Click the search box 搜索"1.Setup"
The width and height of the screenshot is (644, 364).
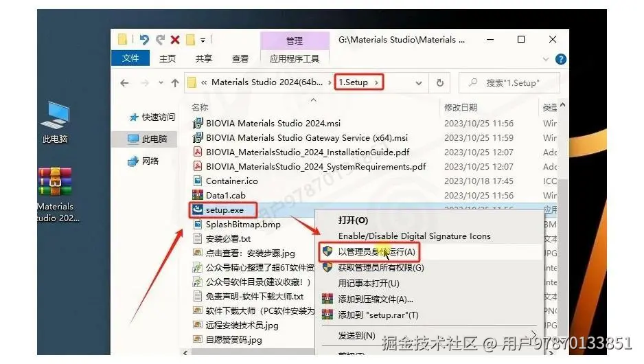tap(509, 83)
